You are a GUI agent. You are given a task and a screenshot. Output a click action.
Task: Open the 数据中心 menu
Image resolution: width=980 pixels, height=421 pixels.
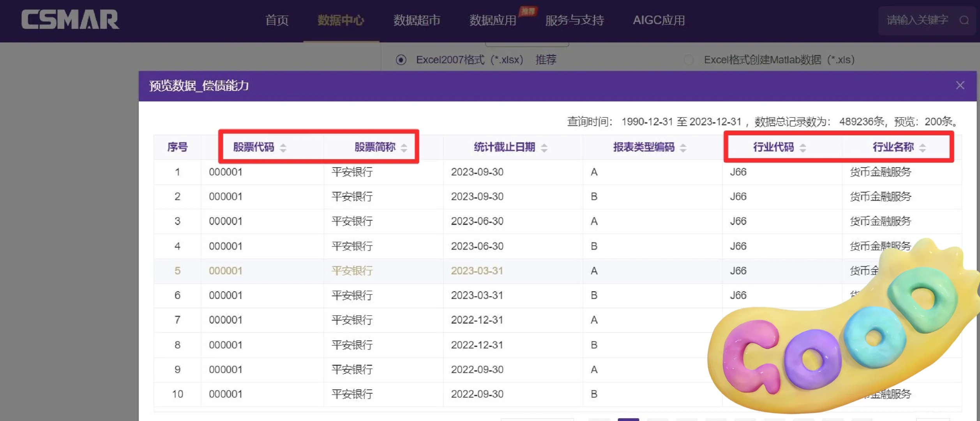pos(341,20)
